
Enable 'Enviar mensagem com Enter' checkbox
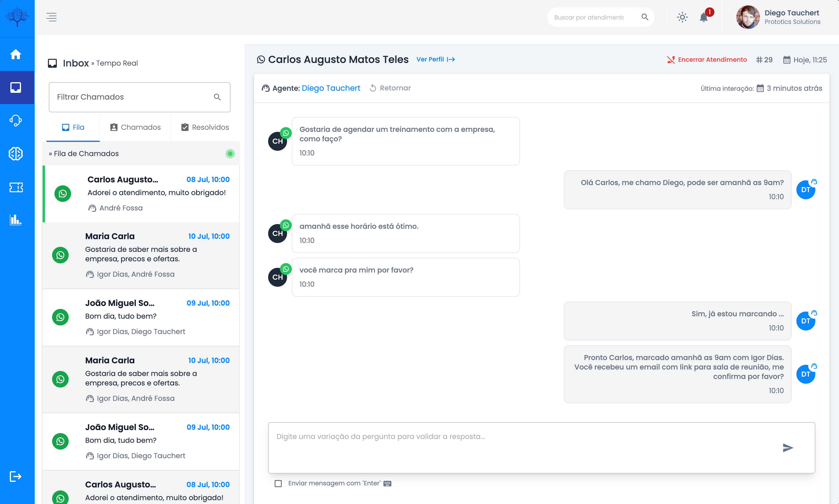point(278,483)
